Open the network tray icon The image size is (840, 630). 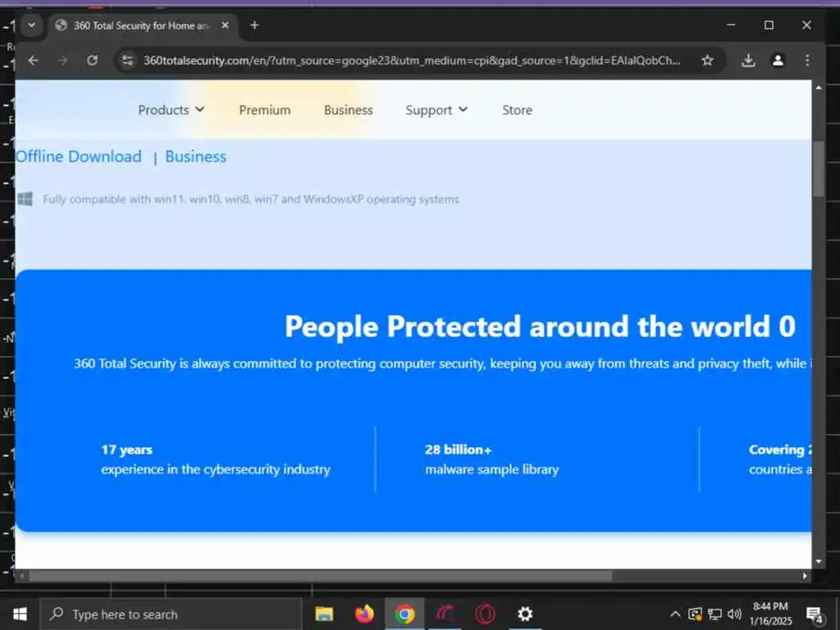tap(714, 614)
